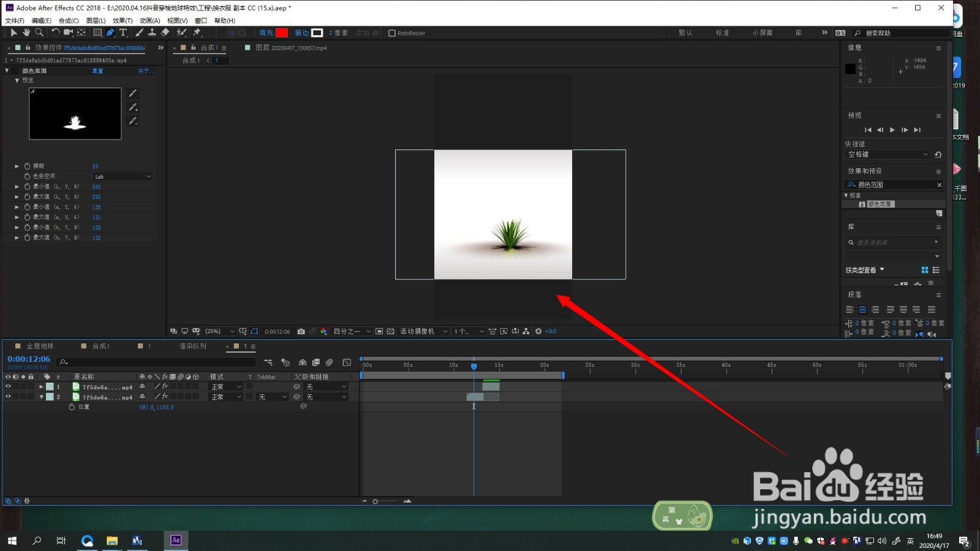Click the red fill color swatch
This screenshot has width=980, height=551.
[x=282, y=33]
